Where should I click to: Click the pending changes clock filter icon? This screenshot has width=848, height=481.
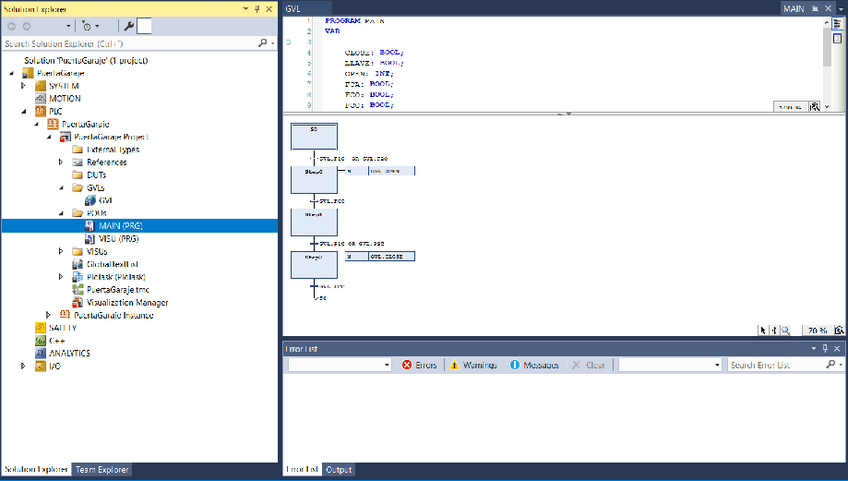pyautogui.click(x=88, y=26)
